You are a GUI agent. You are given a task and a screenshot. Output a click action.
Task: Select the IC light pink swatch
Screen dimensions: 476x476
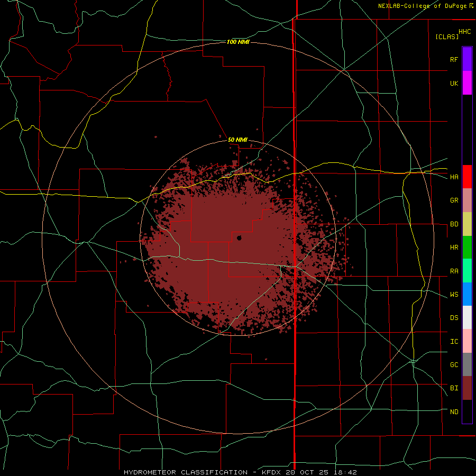pos(467,341)
